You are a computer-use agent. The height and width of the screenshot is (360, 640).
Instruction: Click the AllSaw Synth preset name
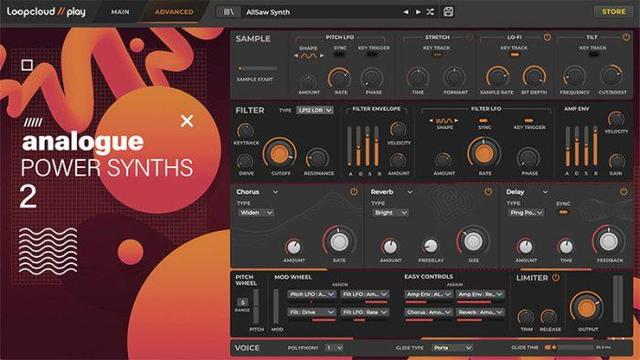[268, 12]
